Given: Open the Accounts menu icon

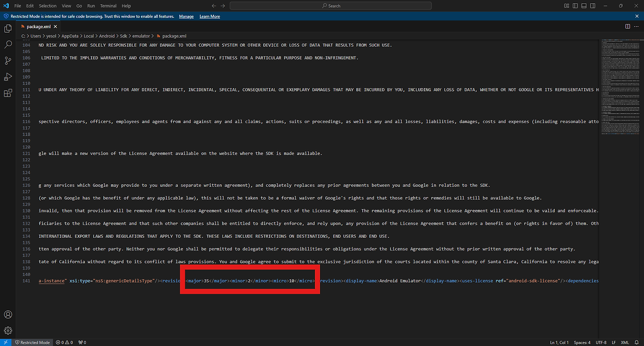Looking at the screenshot, I should click(x=8, y=315).
